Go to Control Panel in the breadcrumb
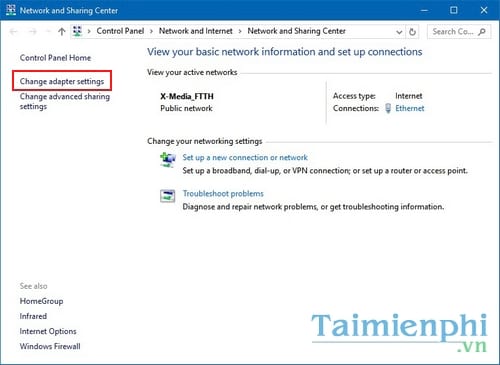This screenshot has width=500, height=365. [x=120, y=31]
